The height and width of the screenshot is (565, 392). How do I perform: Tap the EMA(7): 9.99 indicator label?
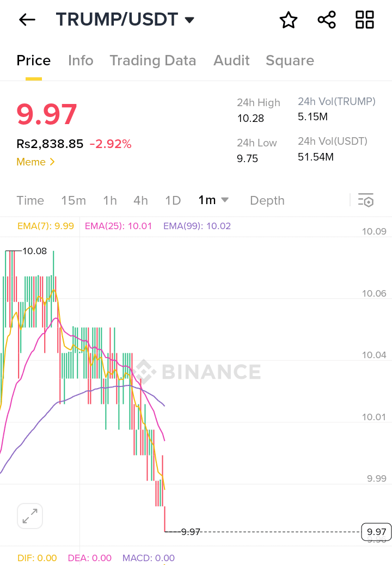click(46, 226)
